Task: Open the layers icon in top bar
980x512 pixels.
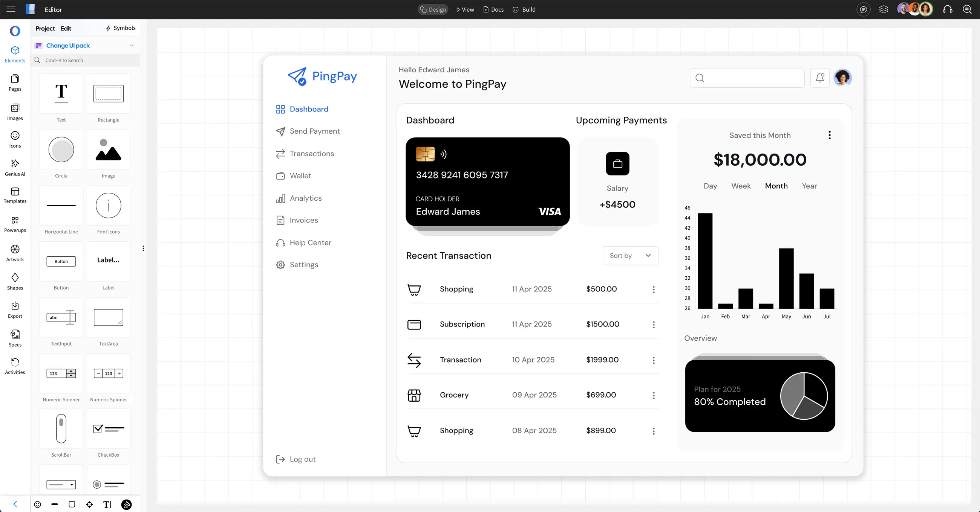Action: [x=884, y=9]
